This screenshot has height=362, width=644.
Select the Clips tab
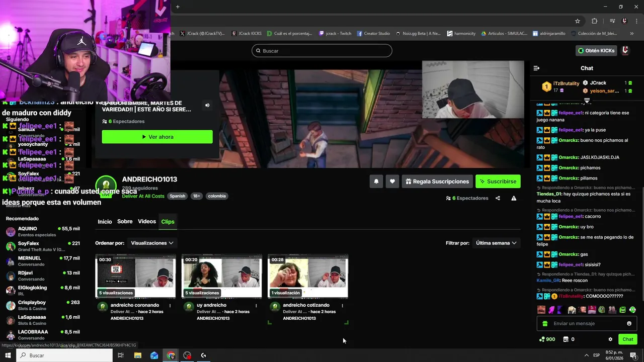tap(168, 222)
